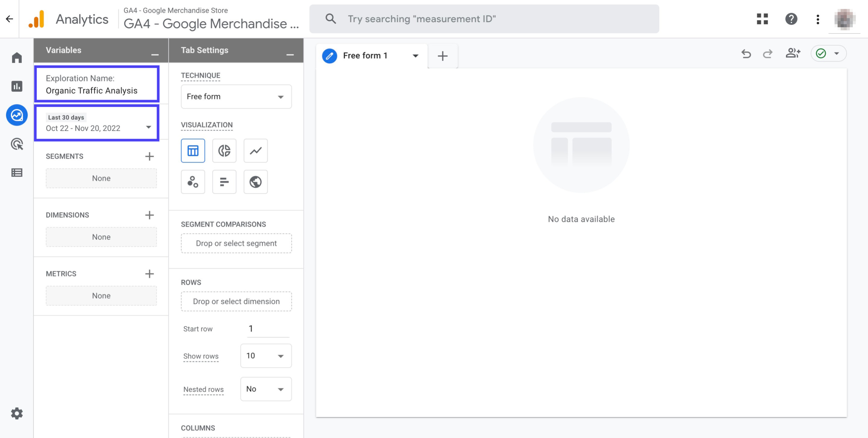
Task: Click the Last 30 days badge
Action: [66, 117]
